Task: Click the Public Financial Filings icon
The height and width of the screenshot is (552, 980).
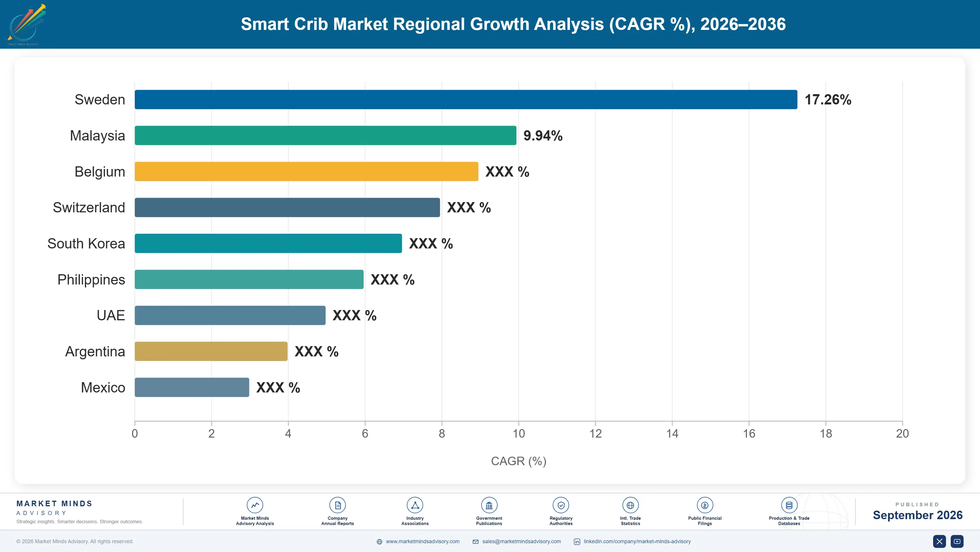Action: click(705, 505)
